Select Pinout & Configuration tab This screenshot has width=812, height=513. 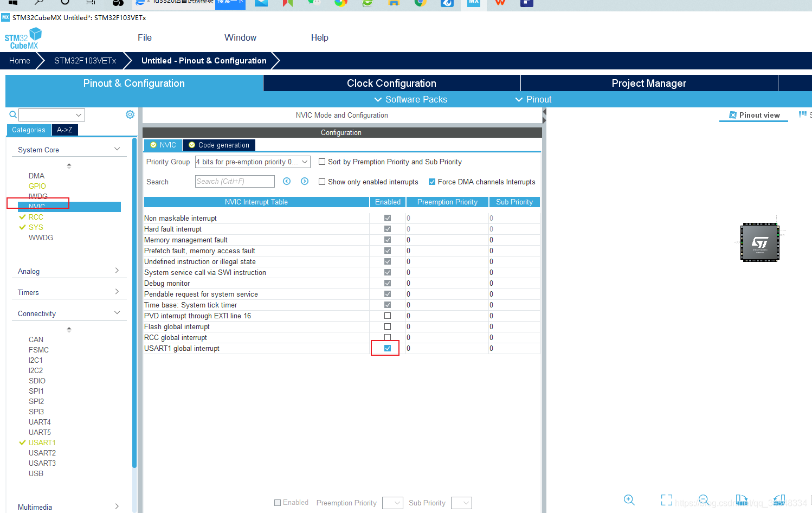point(134,83)
